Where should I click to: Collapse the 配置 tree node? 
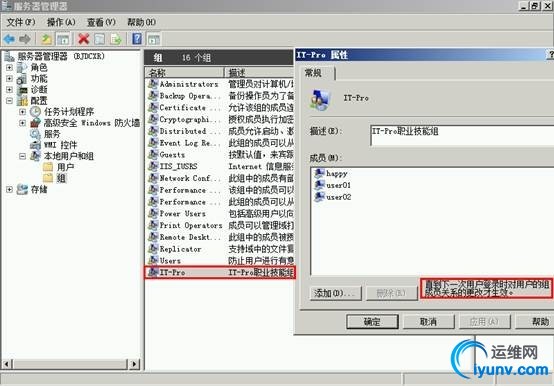(x=10, y=101)
